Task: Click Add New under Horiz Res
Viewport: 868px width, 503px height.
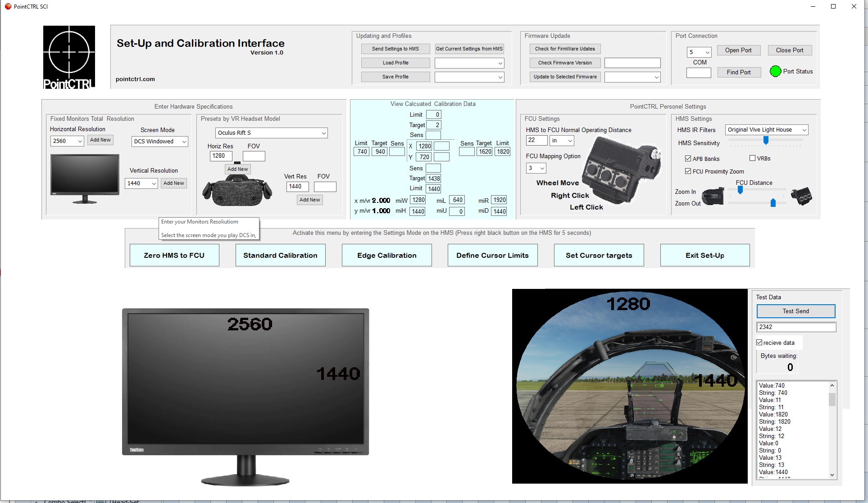Action: click(x=238, y=169)
